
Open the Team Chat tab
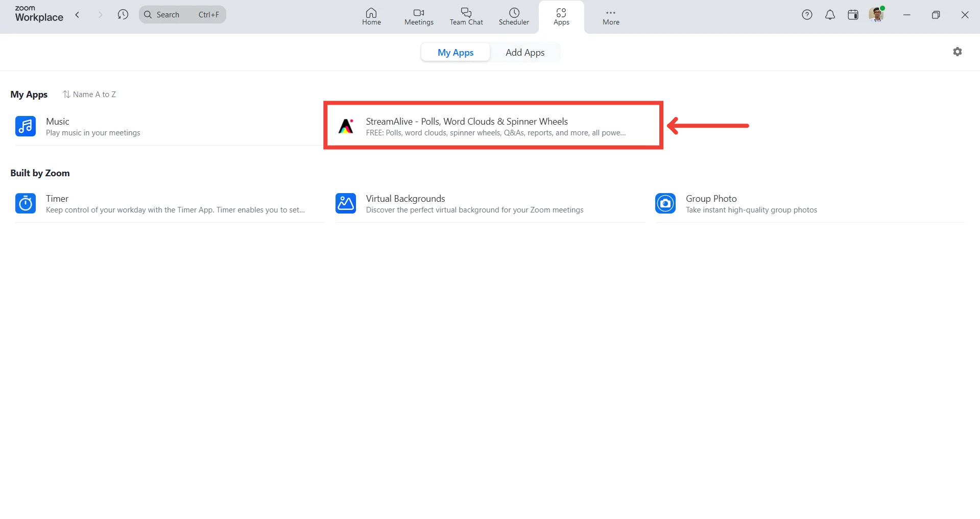click(466, 16)
